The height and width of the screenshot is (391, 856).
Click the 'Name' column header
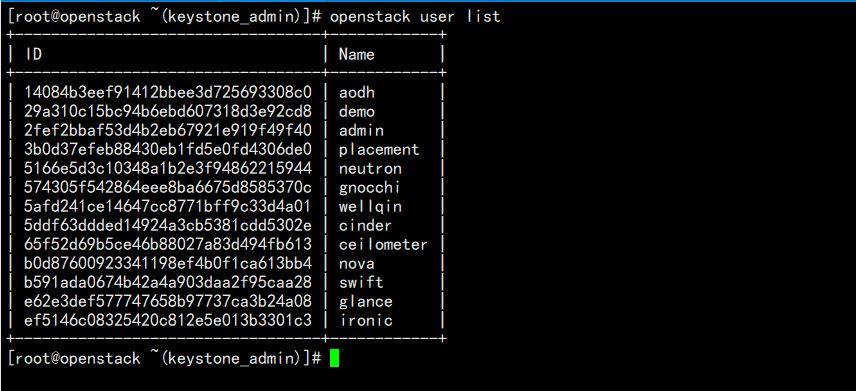pos(356,54)
